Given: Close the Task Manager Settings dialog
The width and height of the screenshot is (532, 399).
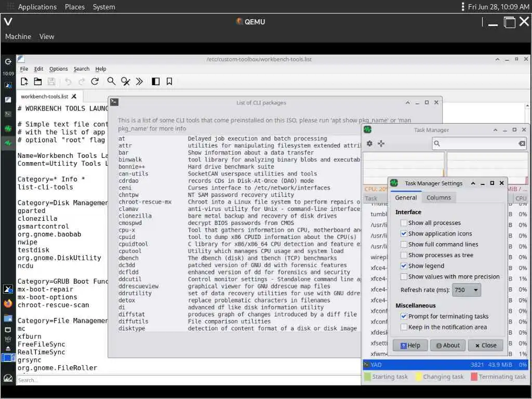Looking at the screenshot, I should (x=486, y=345).
